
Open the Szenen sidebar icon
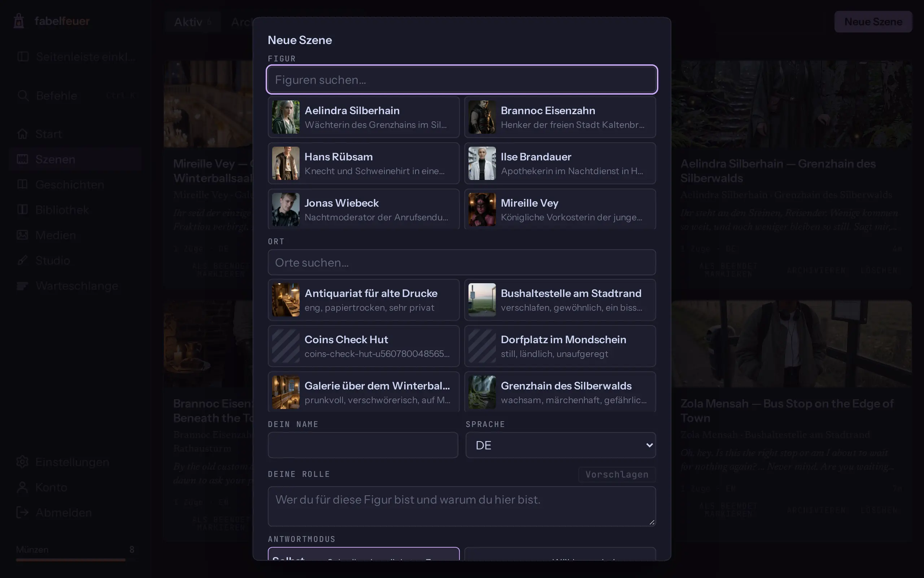[22, 159]
